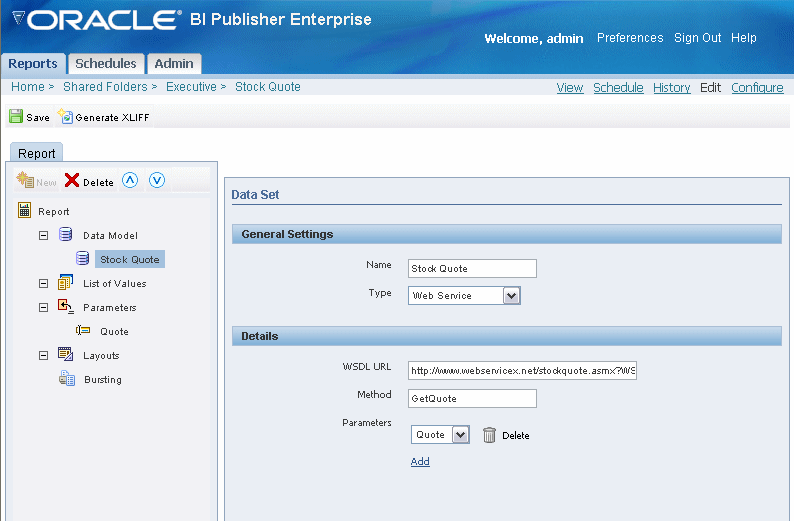The image size is (794, 521).
Task: Select List of Values tree item
Action: (x=114, y=284)
